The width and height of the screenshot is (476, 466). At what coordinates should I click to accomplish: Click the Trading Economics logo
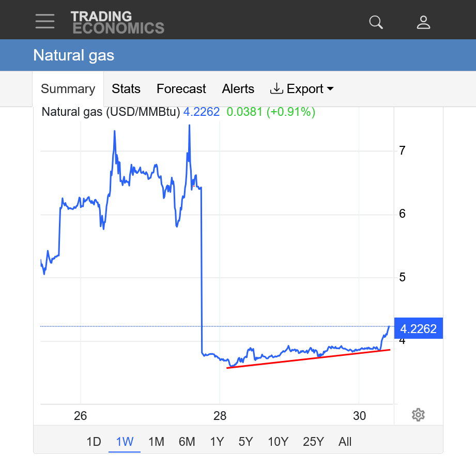pos(117,22)
